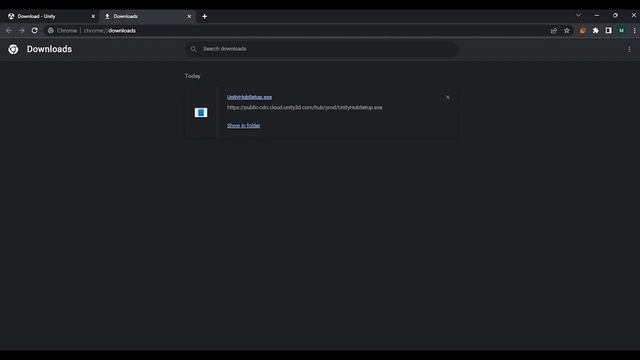The width and height of the screenshot is (640, 360).
Task: Open the UnityHubSetup.exe file link
Action: pyautogui.click(x=249, y=97)
